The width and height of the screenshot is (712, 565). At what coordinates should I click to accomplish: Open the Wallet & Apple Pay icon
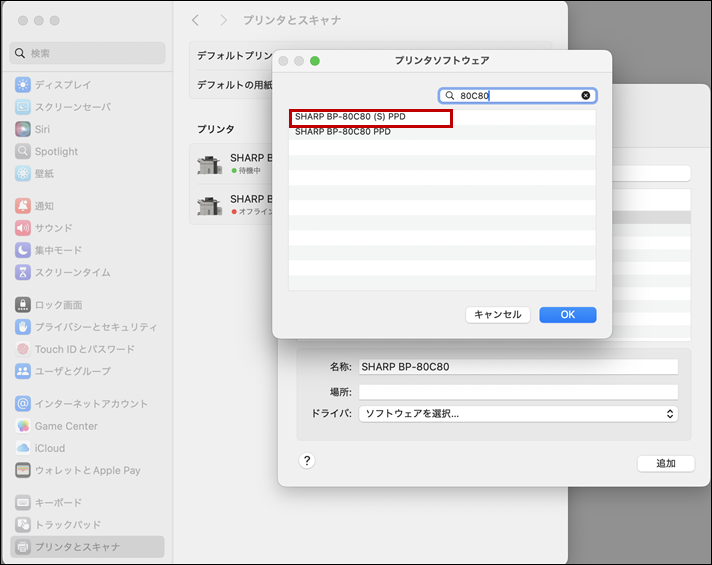23,471
